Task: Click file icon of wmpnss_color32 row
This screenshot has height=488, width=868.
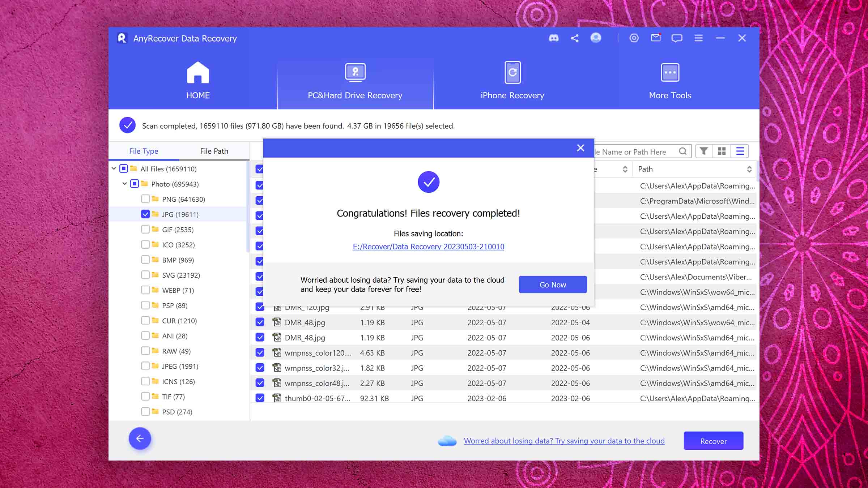Action: pyautogui.click(x=277, y=368)
